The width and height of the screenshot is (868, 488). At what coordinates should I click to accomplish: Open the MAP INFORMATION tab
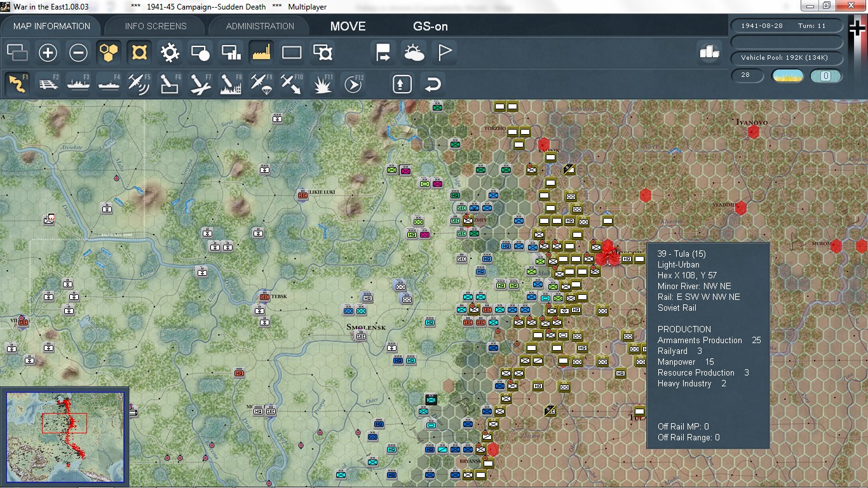[x=51, y=26]
